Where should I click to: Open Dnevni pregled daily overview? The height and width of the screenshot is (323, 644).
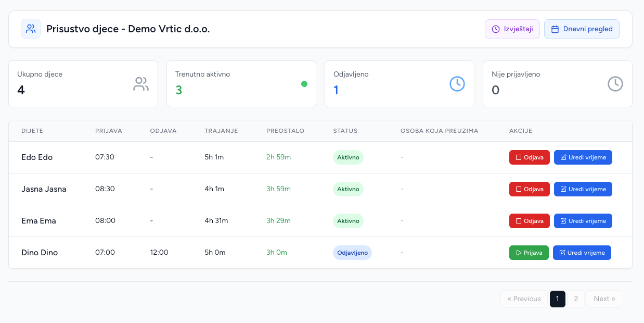pyautogui.click(x=582, y=29)
